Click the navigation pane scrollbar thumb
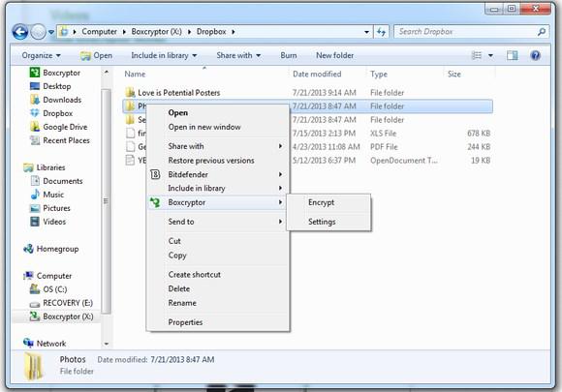Image resolution: width=562 pixels, height=392 pixels. (106, 200)
